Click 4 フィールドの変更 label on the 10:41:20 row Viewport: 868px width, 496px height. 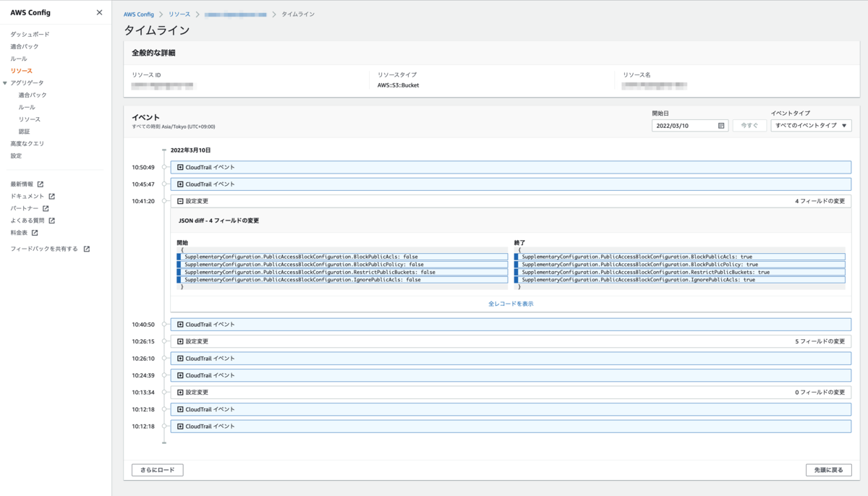click(820, 201)
